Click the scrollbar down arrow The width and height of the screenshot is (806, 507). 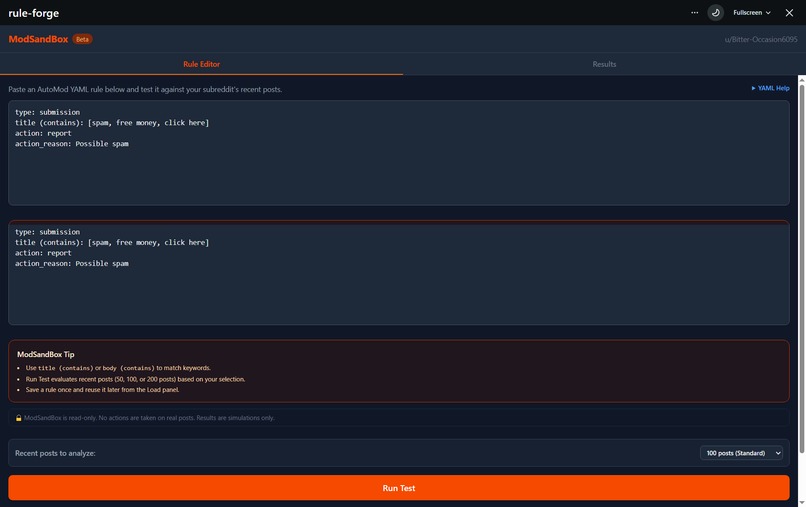pos(801,503)
